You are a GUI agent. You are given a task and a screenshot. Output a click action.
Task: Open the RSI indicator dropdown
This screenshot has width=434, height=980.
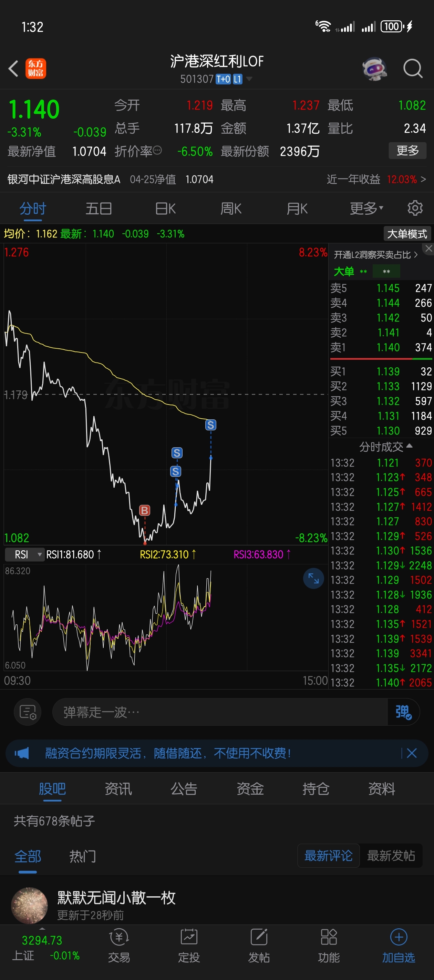pos(24,554)
